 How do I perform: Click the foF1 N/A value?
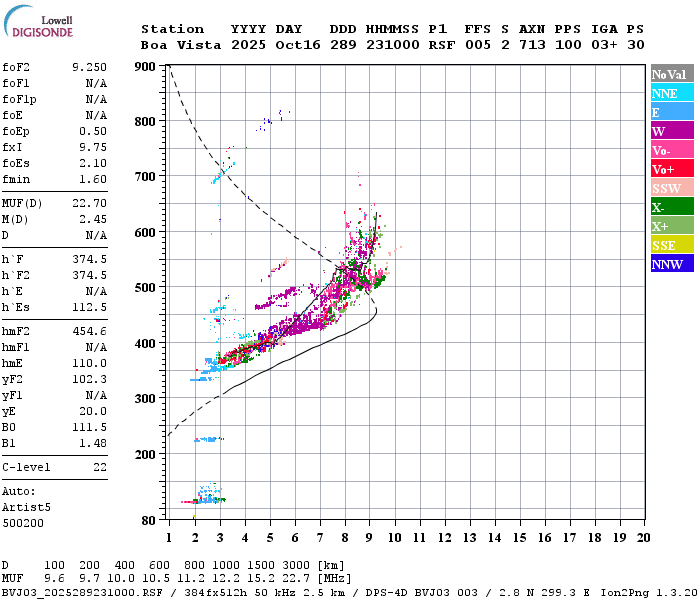[96, 83]
